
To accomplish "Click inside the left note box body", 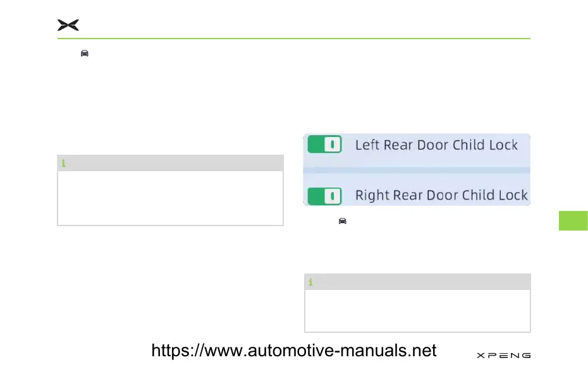I will click(x=170, y=198).
